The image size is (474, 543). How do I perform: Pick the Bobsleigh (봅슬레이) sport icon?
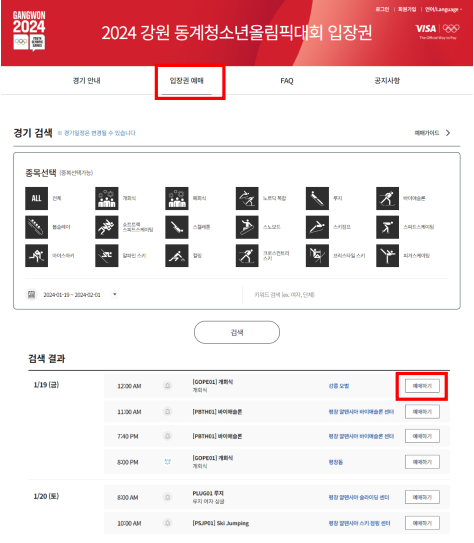[36, 227]
